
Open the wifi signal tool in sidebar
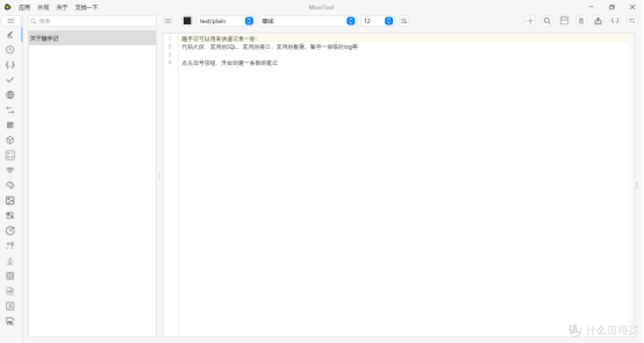[x=10, y=170]
